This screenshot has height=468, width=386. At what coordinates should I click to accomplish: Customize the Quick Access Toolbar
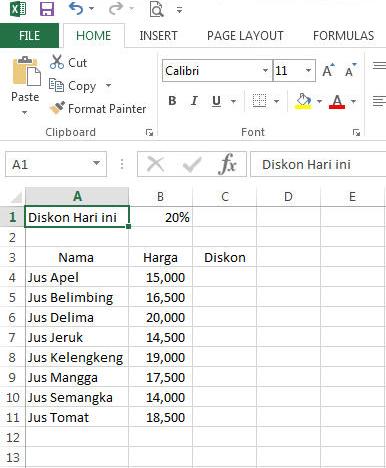(179, 10)
